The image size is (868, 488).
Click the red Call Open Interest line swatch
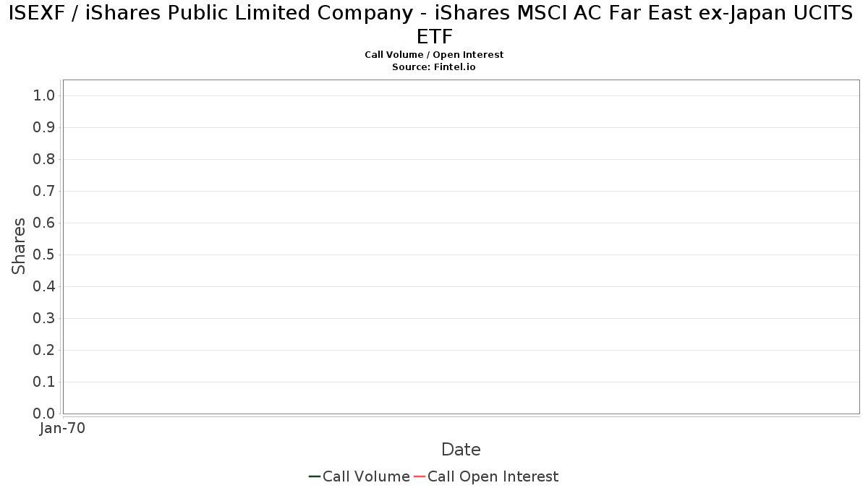click(420, 476)
